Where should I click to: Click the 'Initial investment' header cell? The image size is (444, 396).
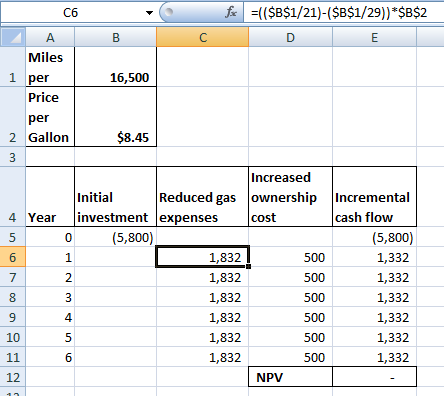[x=116, y=197]
